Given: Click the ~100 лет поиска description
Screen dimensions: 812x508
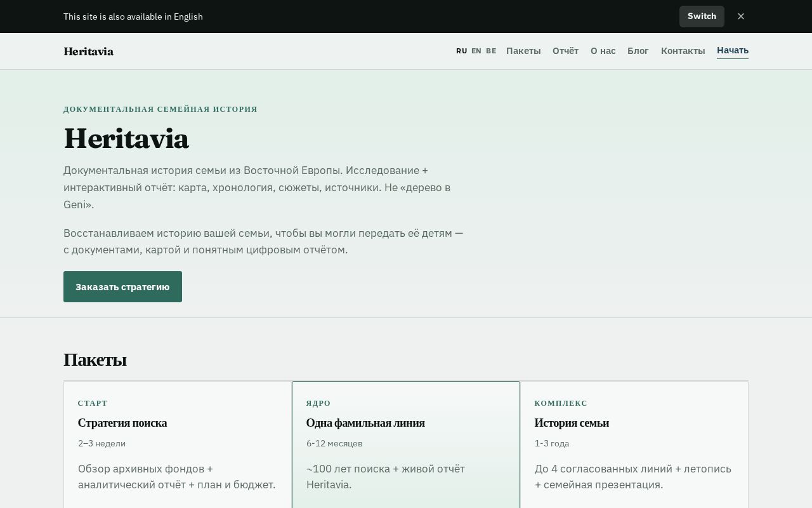Looking at the screenshot, I should [x=386, y=477].
